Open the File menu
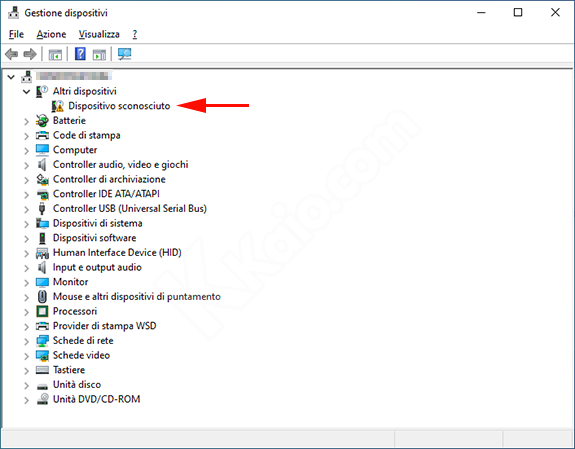This screenshot has height=449, width=575. coord(16,34)
